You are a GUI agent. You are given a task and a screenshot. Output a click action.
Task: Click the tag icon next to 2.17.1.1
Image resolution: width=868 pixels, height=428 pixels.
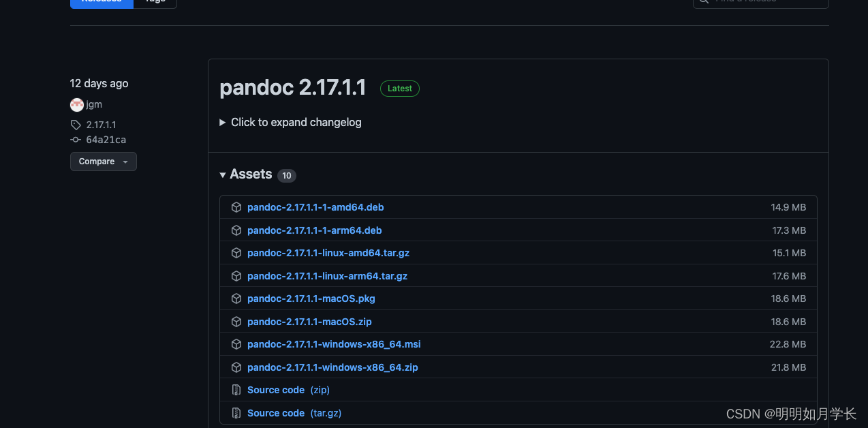point(76,125)
